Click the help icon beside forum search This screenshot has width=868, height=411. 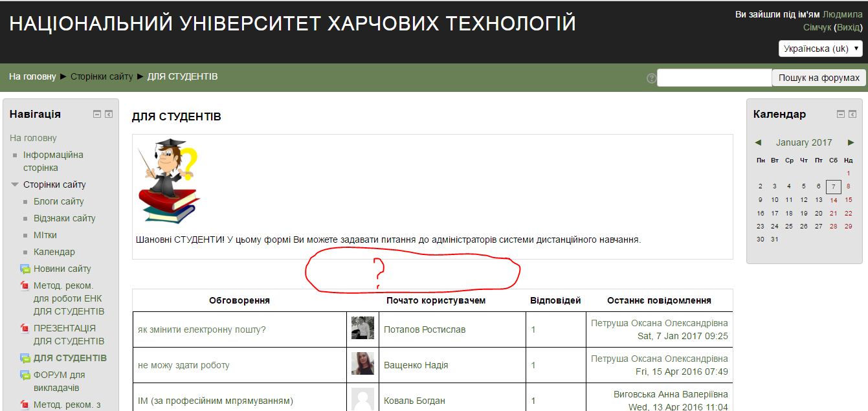(x=651, y=78)
